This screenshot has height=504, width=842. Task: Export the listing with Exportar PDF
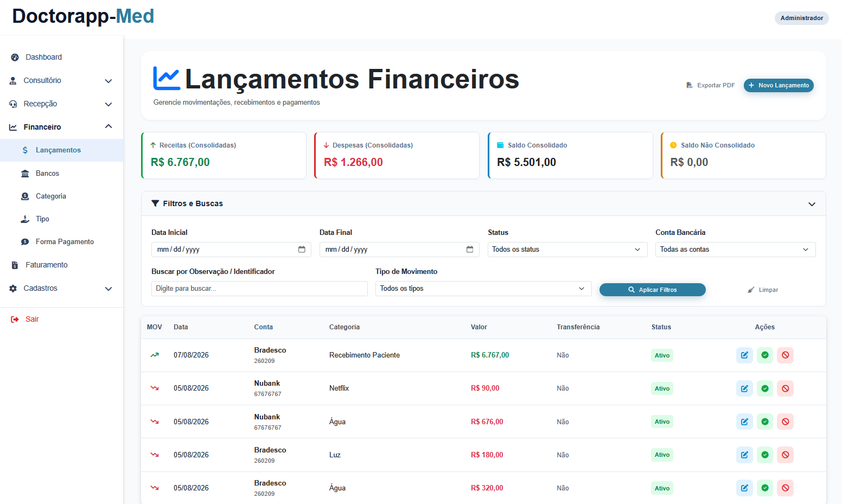pyautogui.click(x=710, y=85)
